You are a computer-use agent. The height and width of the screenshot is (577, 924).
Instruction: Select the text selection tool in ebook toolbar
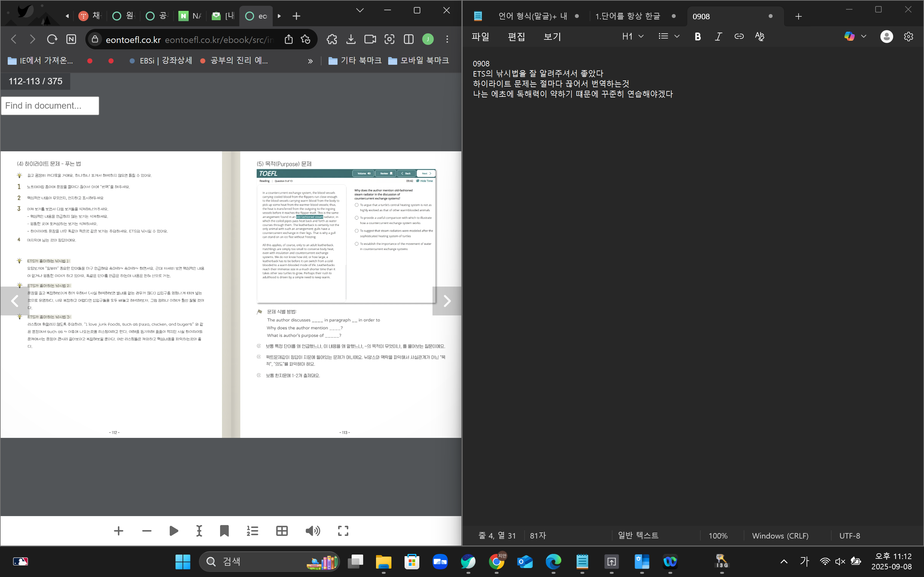click(199, 531)
